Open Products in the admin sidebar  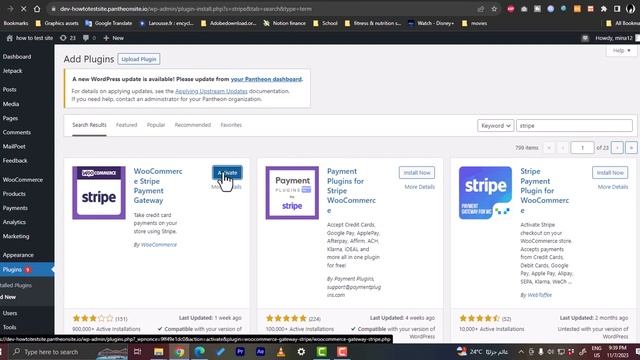tap(14, 194)
